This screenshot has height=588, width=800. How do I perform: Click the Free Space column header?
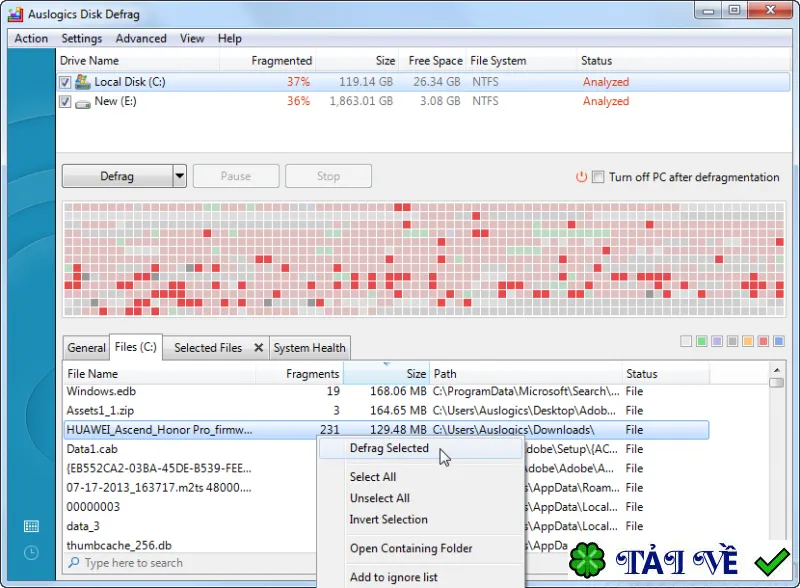pos(432,61)
